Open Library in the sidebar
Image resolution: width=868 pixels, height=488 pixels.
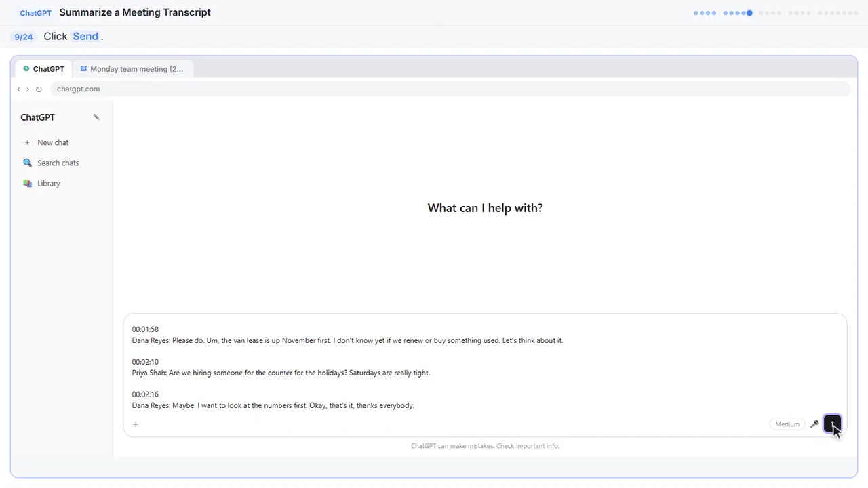coord(62,184)
